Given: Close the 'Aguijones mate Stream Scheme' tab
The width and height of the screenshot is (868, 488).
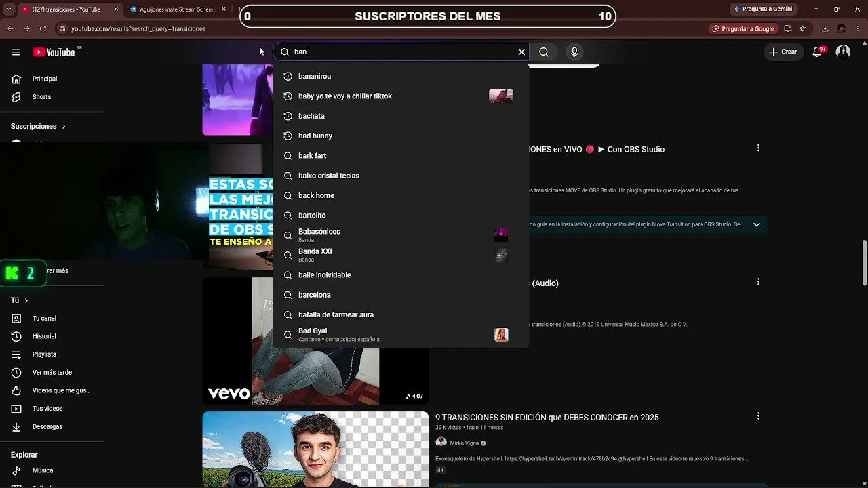Looking at the screenshot, I should [224, 9].
